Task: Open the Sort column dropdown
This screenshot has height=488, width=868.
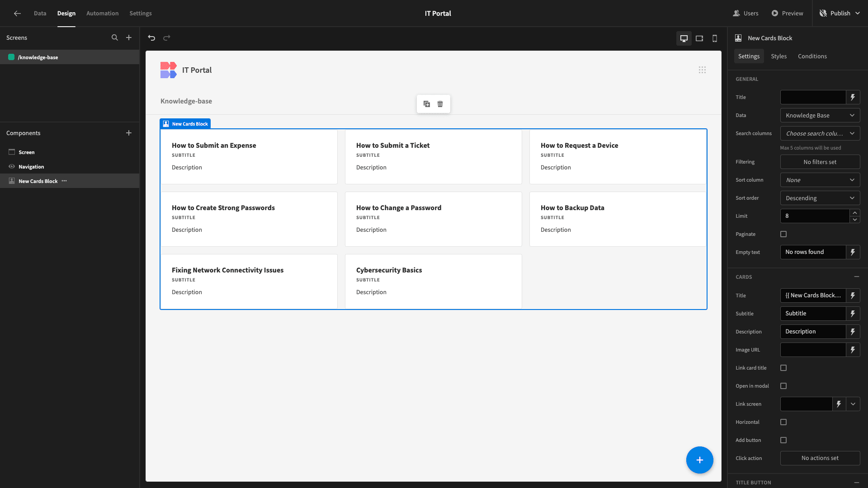Action: (x=820, y=180)
